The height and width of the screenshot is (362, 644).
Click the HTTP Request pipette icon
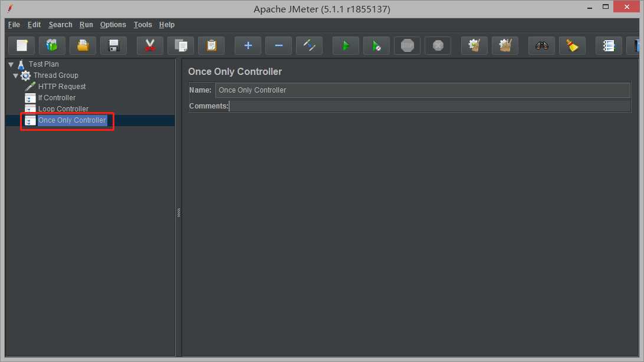pos(30,87)
